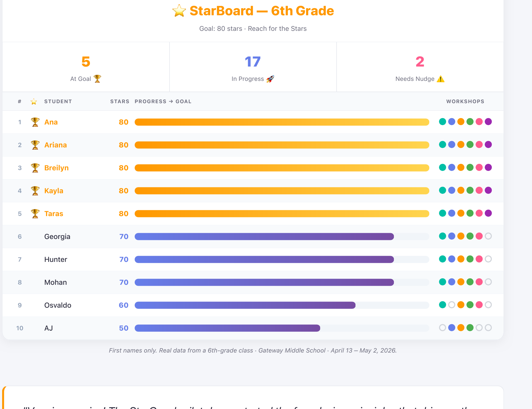
Task: Click the 2 Needs Nudge summary card
Action: (x=420, y=67)
